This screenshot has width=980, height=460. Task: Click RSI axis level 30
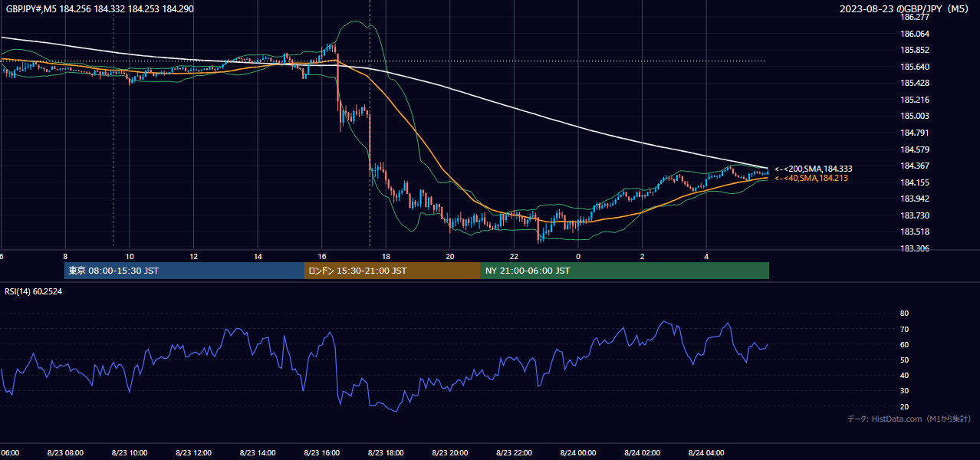click(x=904, y=391)
